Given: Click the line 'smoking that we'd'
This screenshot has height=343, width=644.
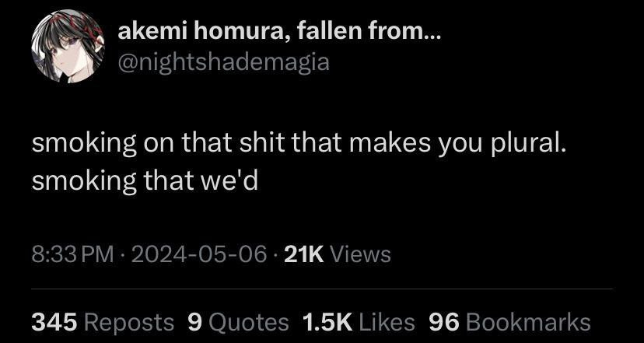Looking at the screenshot, I should (x=145, y=181).
